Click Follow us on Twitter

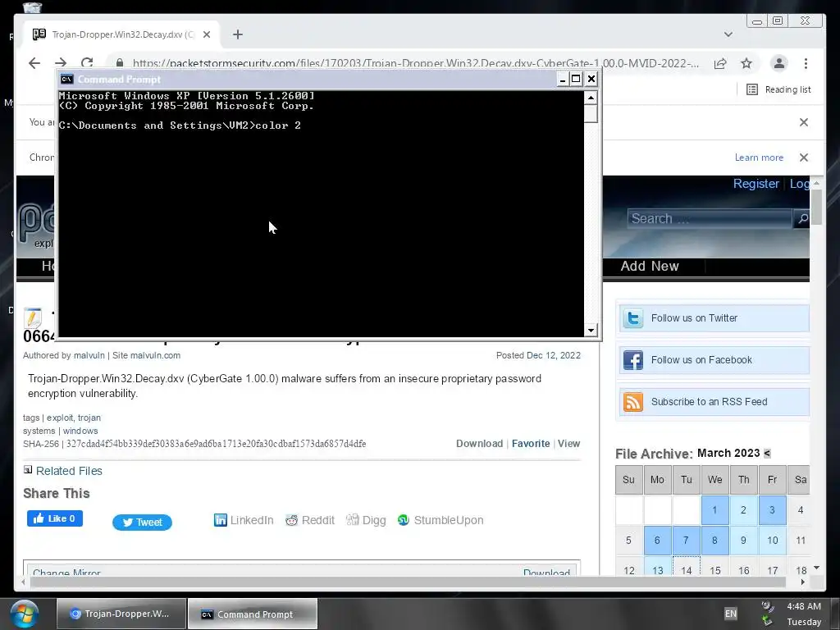pyautogui.click(x=713, y=318)
